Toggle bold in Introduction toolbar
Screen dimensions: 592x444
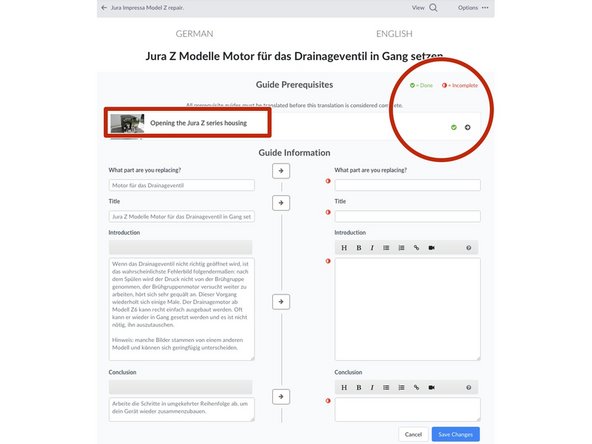(x=359, y=248)
